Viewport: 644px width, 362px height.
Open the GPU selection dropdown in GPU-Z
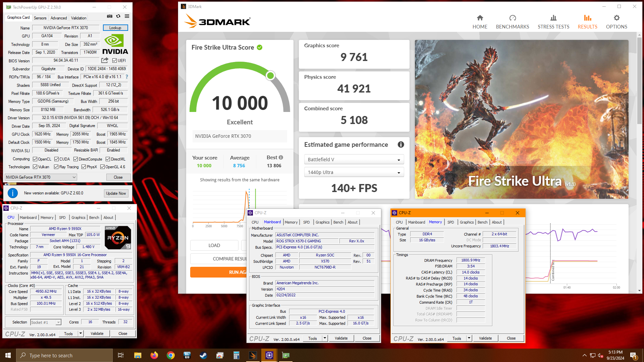click(41, 177)
